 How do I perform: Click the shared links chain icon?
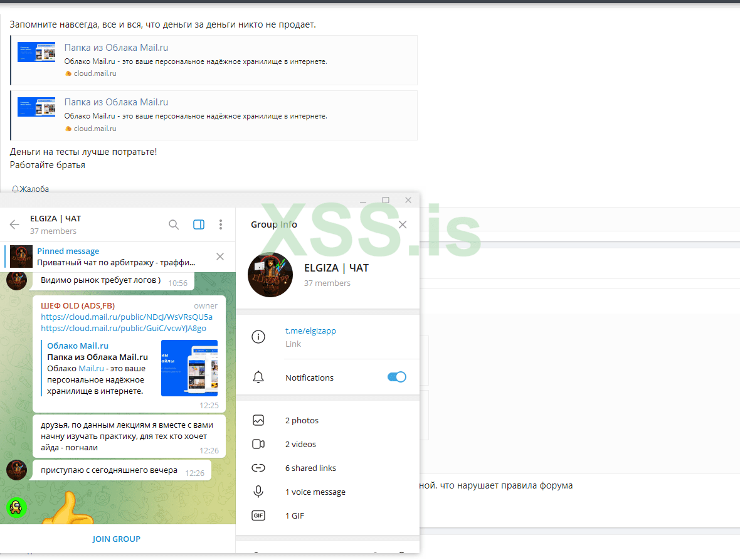(258, 468)
